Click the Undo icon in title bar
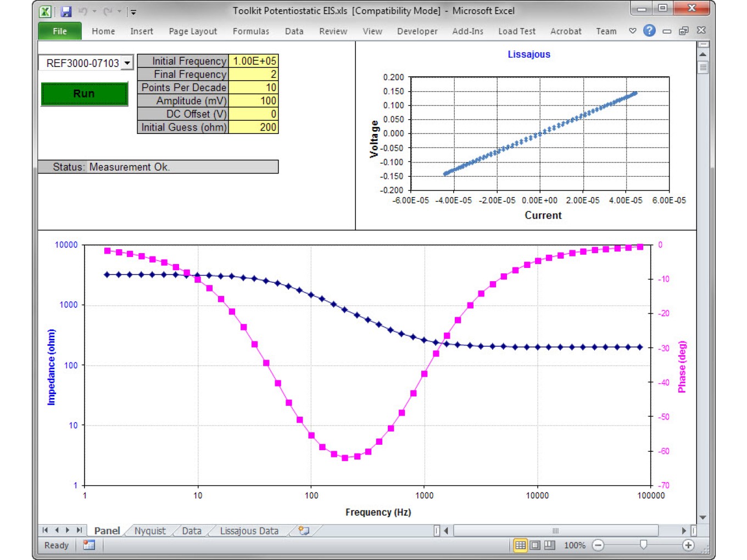This screenshot has height=560, width=747. [83, 11]
